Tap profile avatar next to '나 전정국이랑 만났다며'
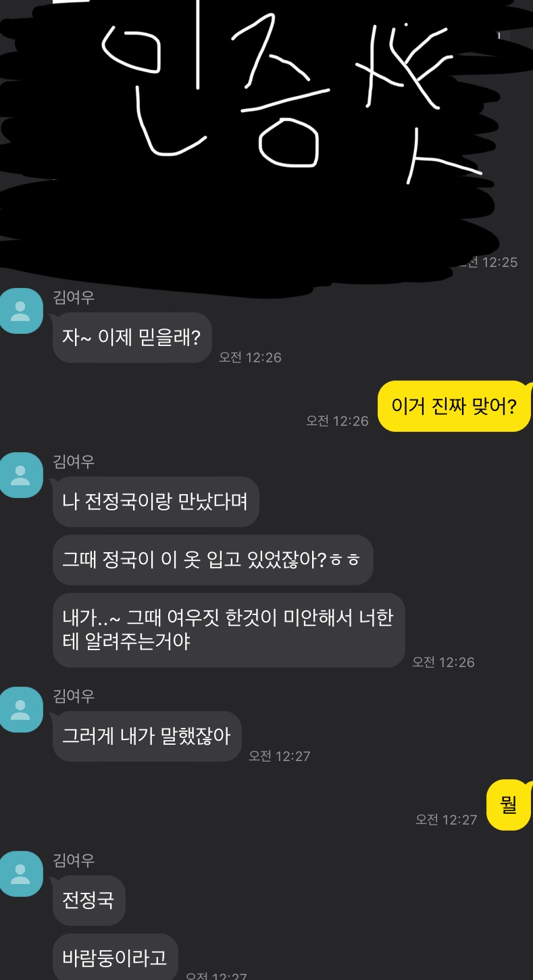The image size is (533, 980). [x=21, y=475]
